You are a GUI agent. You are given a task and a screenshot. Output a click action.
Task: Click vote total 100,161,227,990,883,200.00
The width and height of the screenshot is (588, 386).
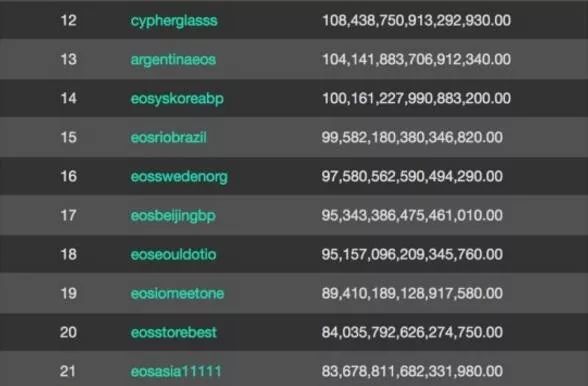coord(416,98)
